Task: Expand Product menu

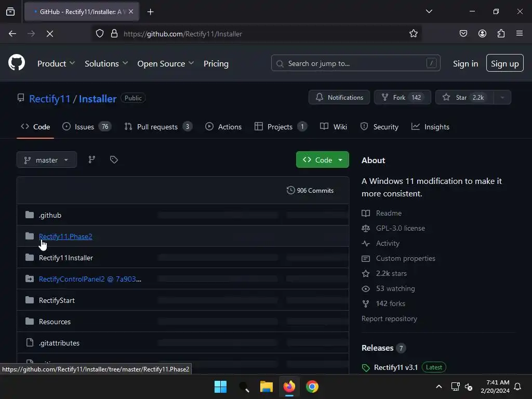Action: click(56, 63)
